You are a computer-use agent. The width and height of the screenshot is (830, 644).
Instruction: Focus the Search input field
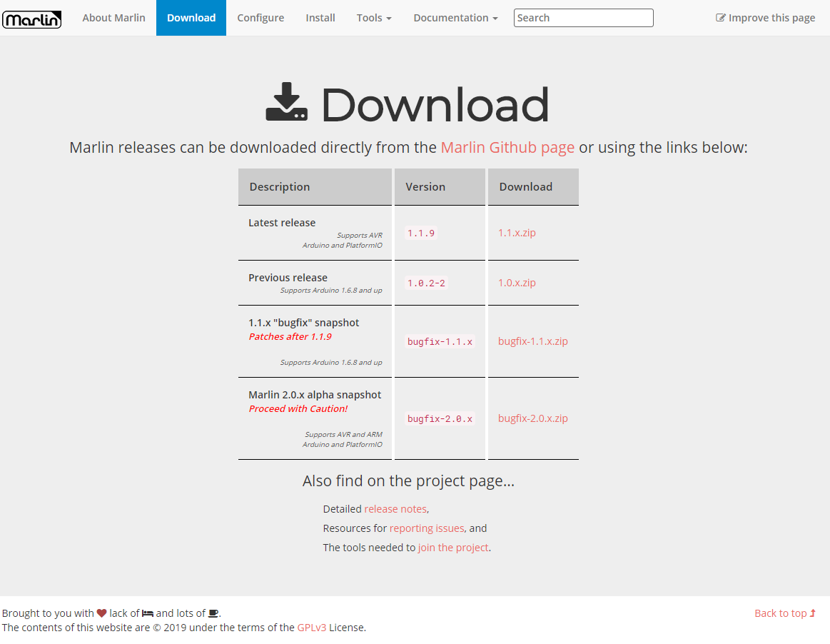[583, 18]
